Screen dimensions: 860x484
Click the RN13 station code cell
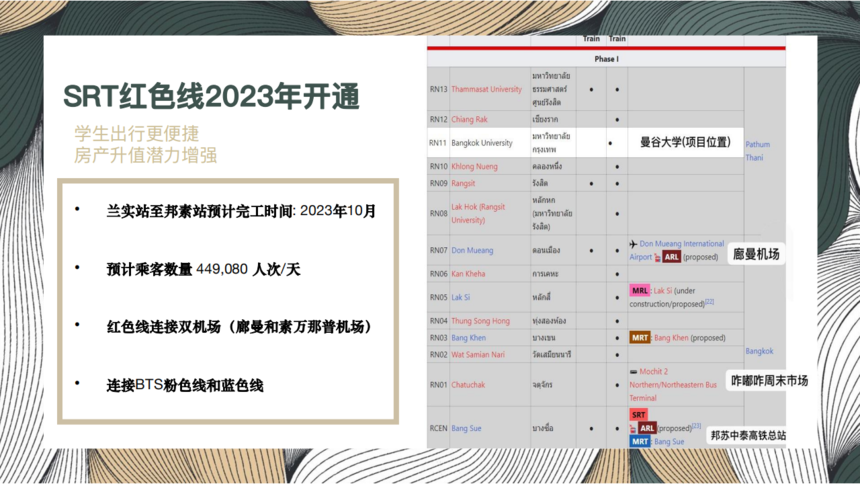[x=438, y=89]
